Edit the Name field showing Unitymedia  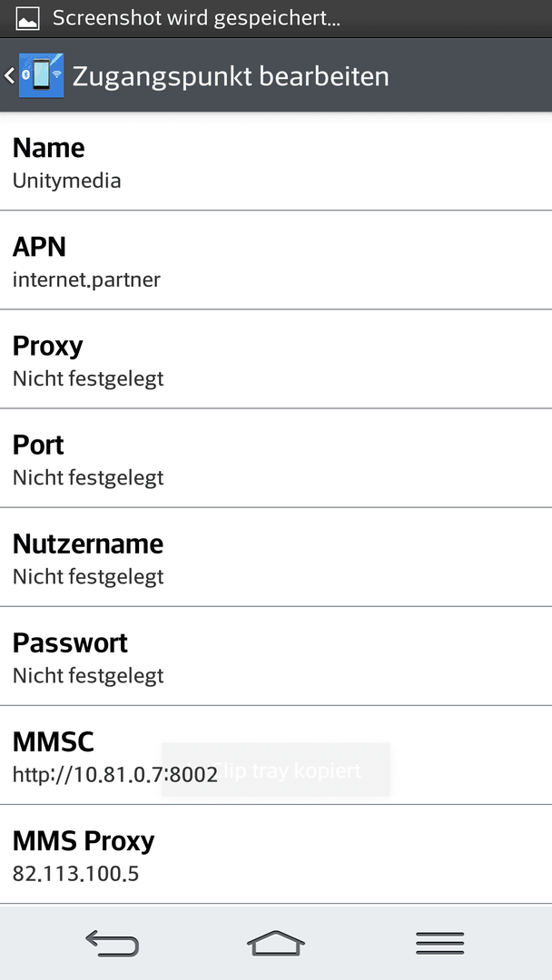276,162
